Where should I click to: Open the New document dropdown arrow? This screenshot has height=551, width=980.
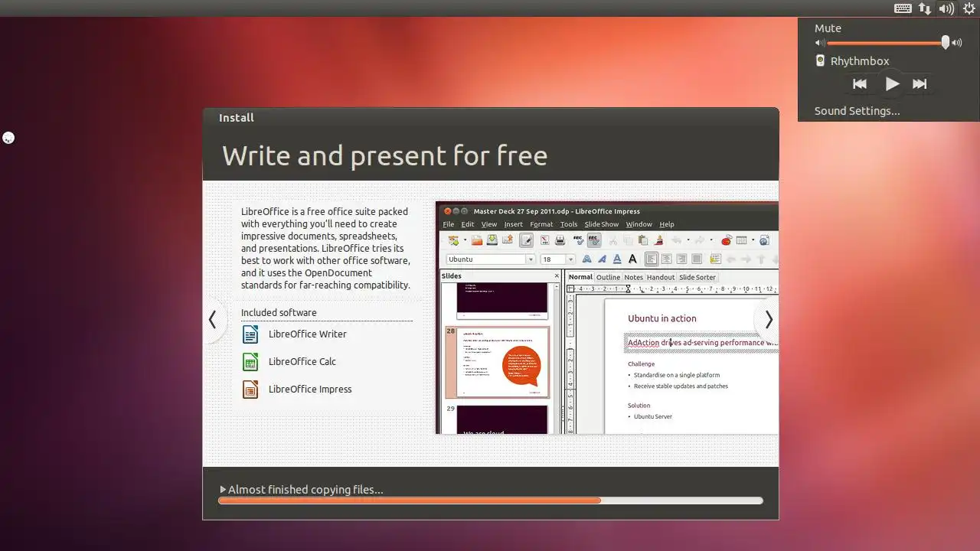pos(465,240)
